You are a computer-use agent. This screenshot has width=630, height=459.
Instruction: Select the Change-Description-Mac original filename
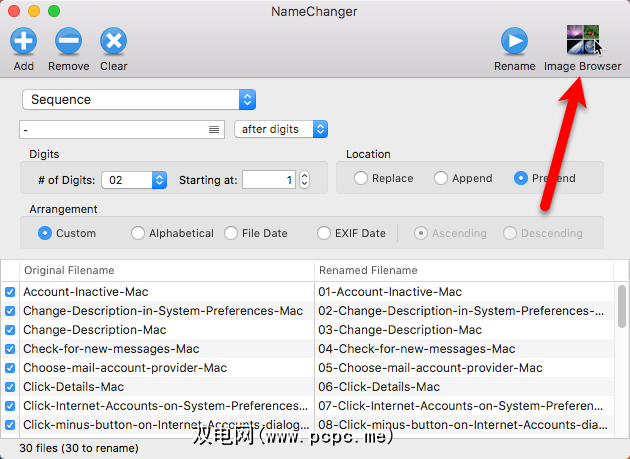point(95,330)
